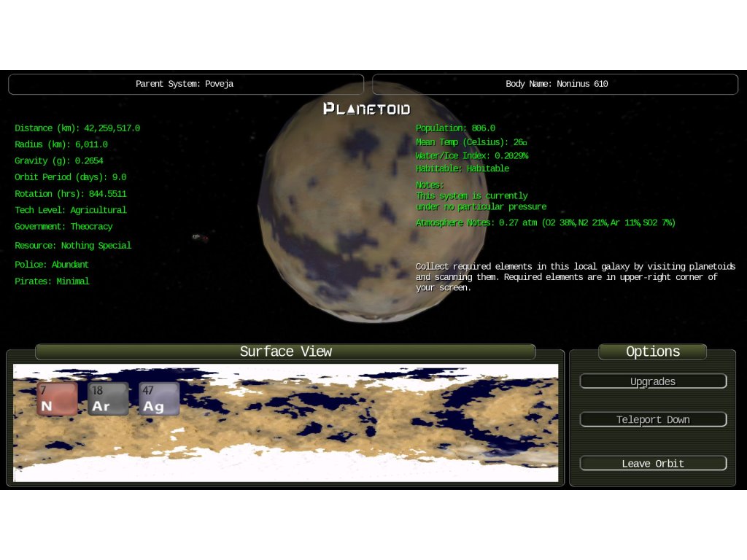This screenshot has height=560, width=747.
Task: Click the Police: Abundant line
Action: [x=52, y=265]
